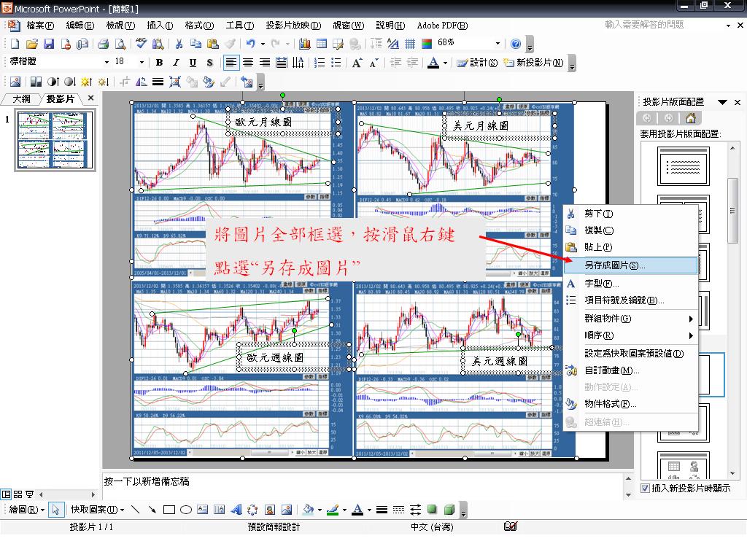Open the zoom percentage dropdown

click(498, 44)
